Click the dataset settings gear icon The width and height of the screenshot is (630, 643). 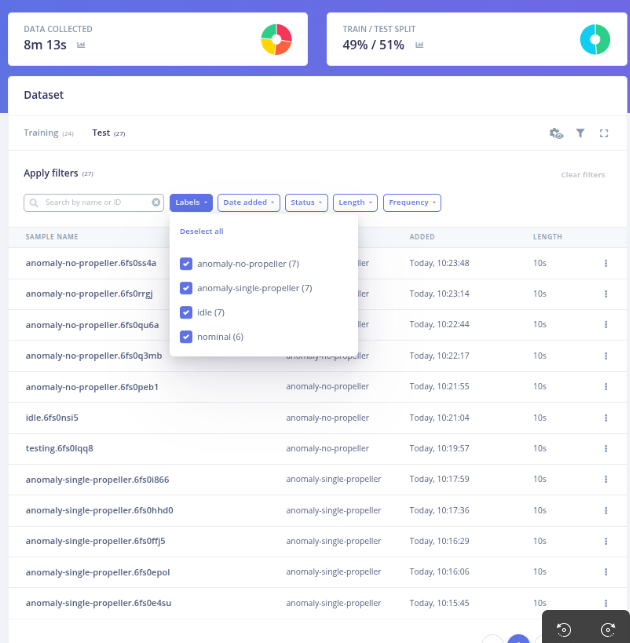pyautogui.click(x=556, y=133)
